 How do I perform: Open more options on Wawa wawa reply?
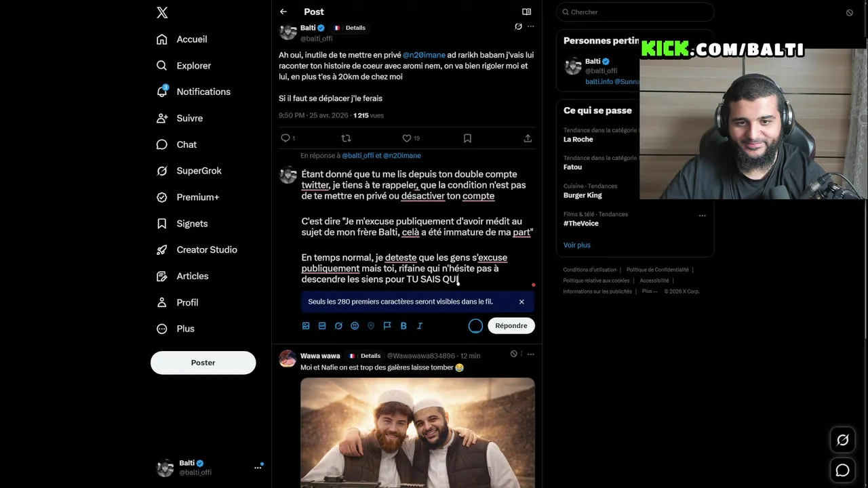coord(530,354)
